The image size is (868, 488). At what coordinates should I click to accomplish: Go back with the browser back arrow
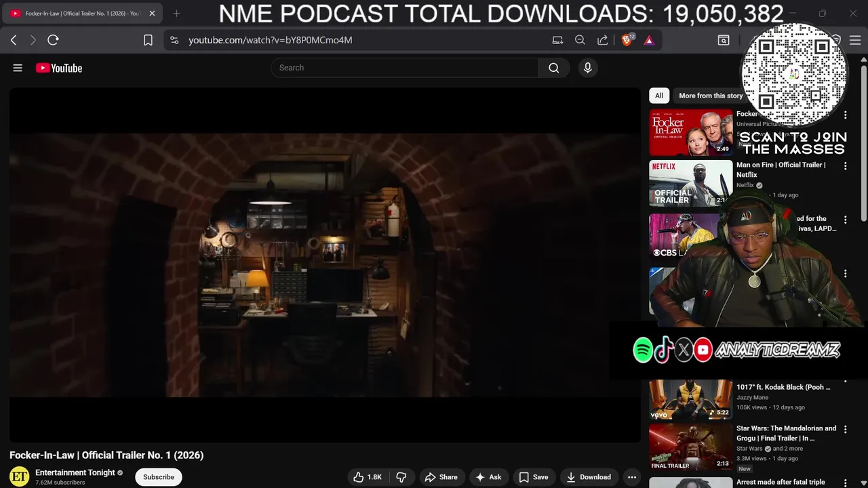click(x=14, y=40)
